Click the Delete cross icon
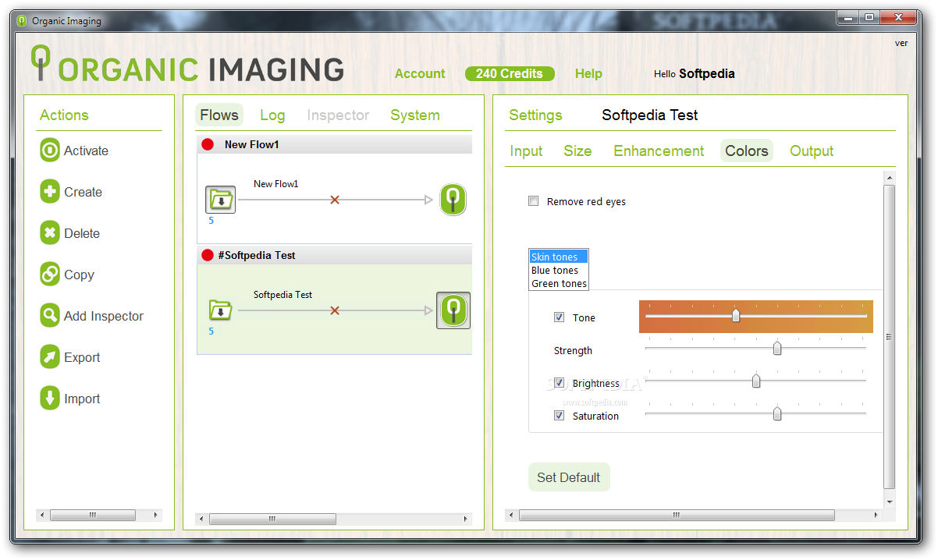The width and height of the screenshot is (938, 560). [50, 233]
